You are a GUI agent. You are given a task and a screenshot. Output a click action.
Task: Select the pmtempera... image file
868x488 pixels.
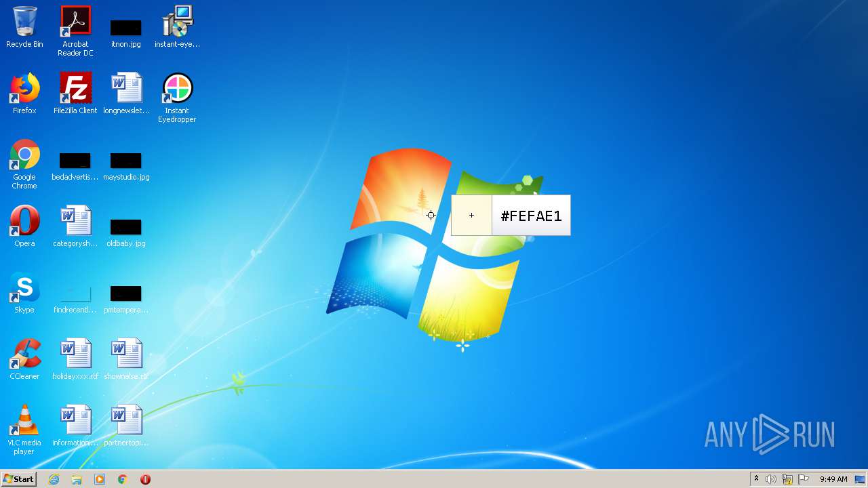click(x=126, y=298)
